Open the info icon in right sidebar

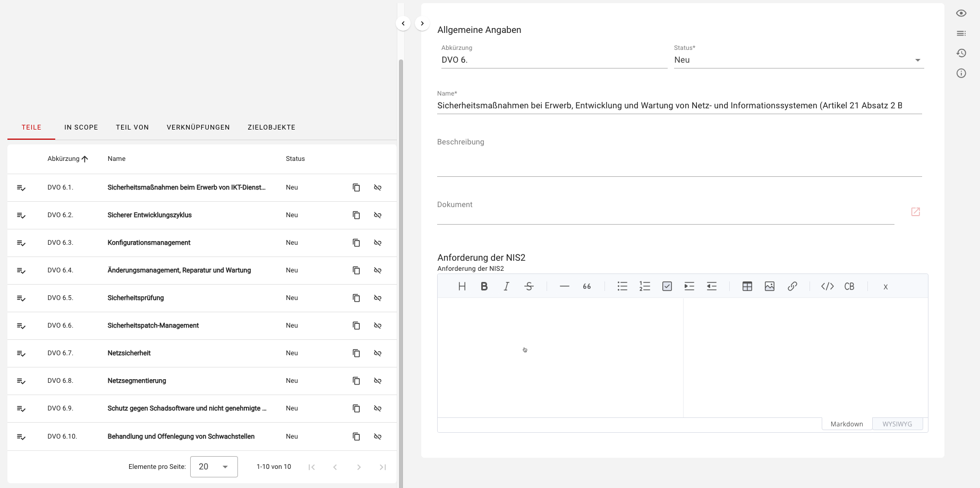coord(961,73)
